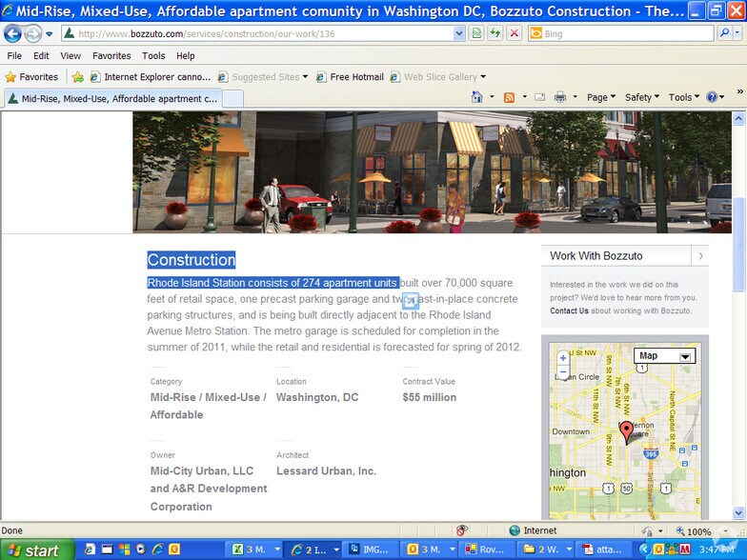Open the Home button dropdown arrow
The image size is (747, 560).
(492, 97)
